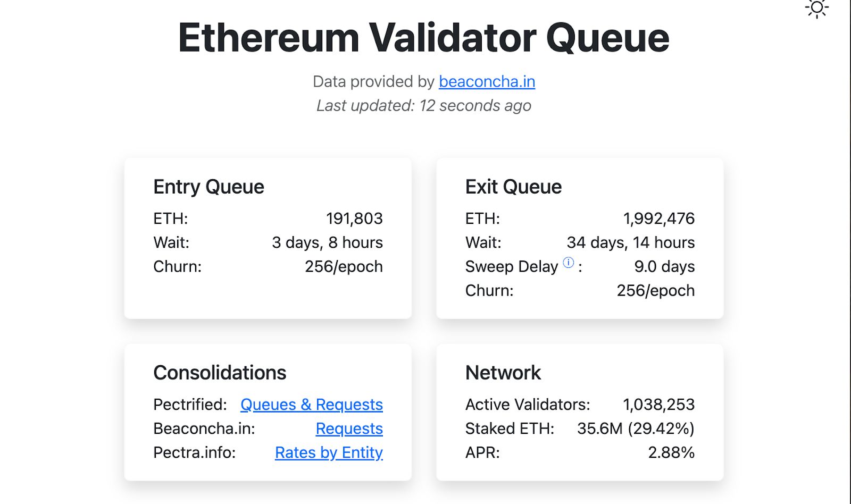The image size is (851, 504).
Task: Click the Network card heading
Action: click(x=503, y=373)
